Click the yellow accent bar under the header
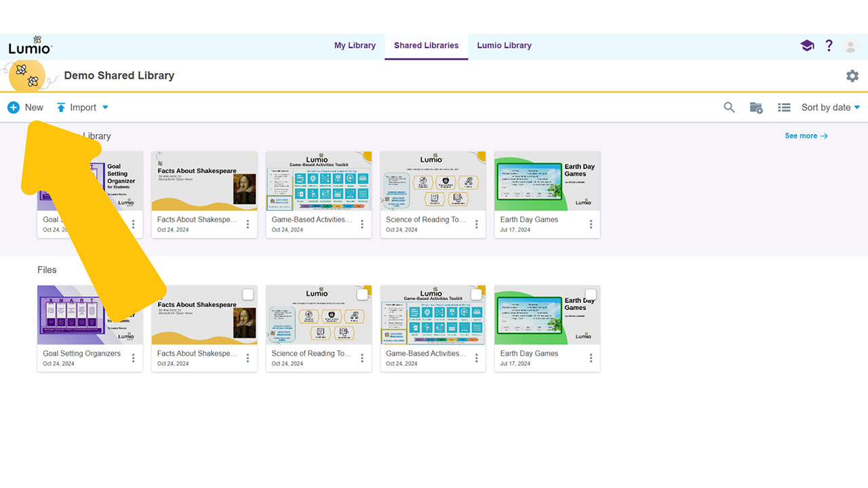Screen dimensions: 868x488 point(434,91)
